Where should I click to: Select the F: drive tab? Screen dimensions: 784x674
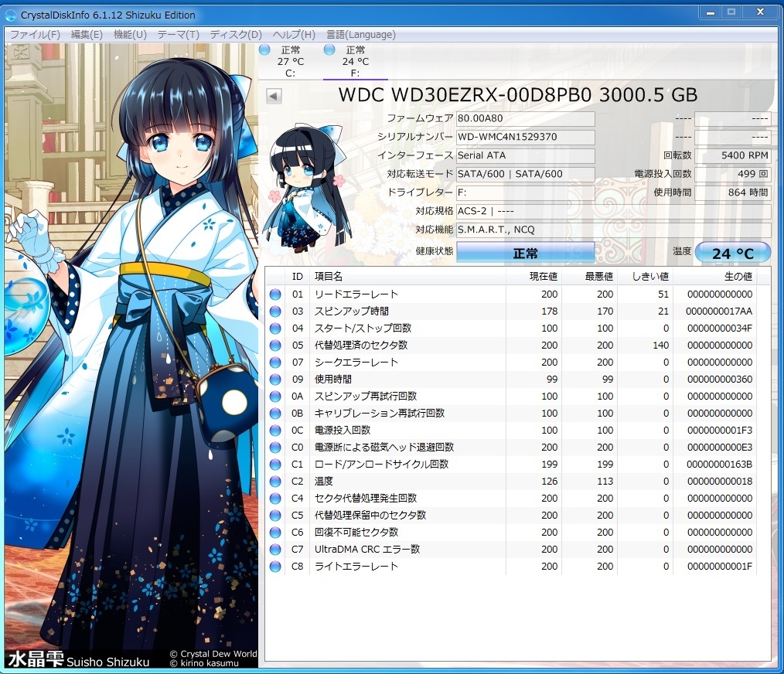[x=356, y=62]
